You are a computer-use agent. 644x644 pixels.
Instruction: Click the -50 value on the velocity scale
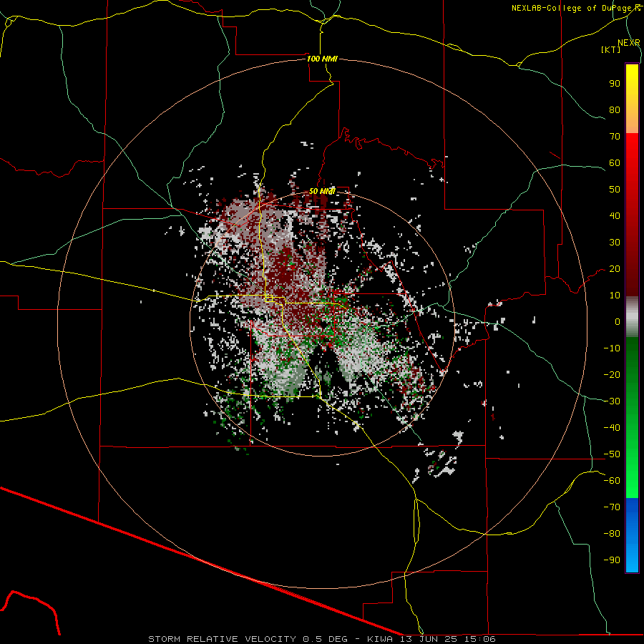612,454
